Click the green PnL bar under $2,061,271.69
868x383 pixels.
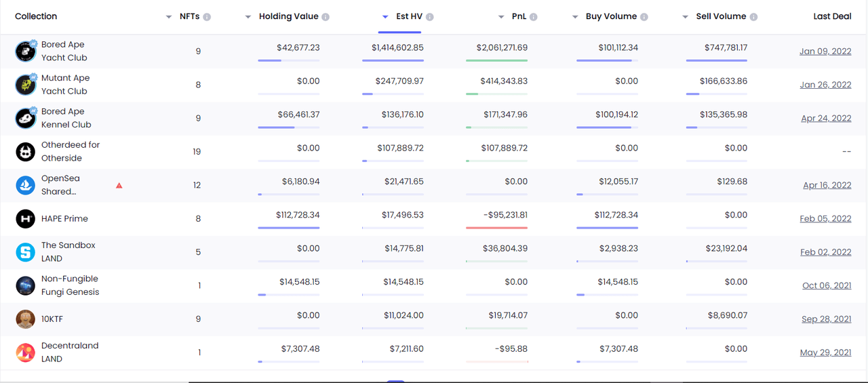[496, 60]
